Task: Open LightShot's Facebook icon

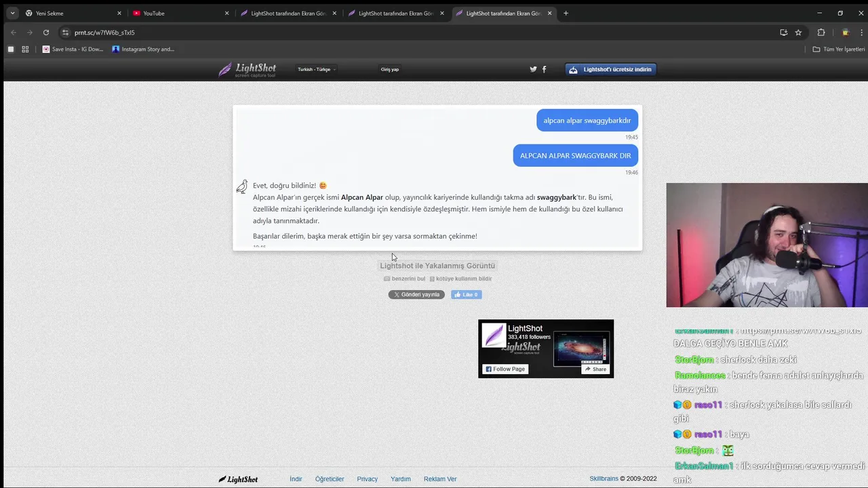Action: coord(544,69)
